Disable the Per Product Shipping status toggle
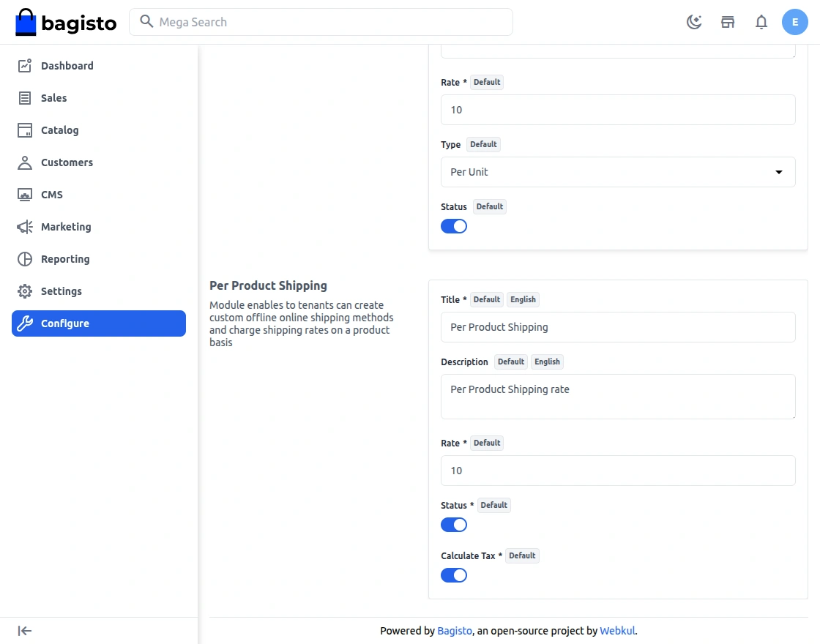 (453, 525)
